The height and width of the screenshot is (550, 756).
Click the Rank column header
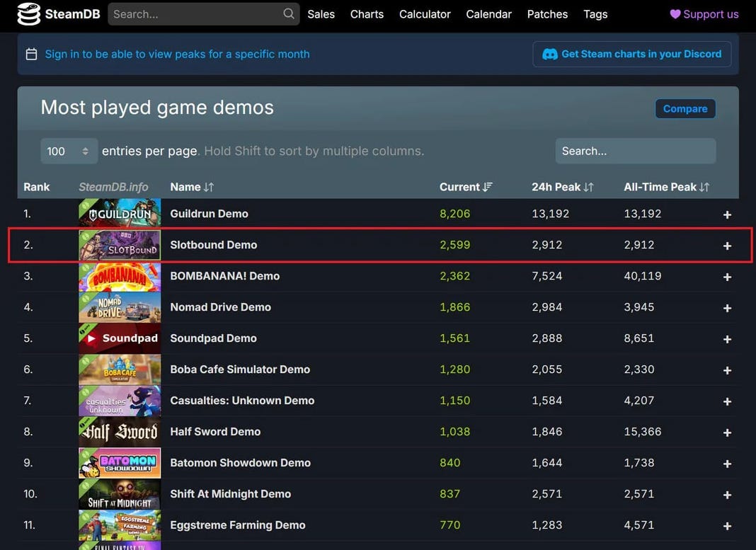click(x=37, y=187)
